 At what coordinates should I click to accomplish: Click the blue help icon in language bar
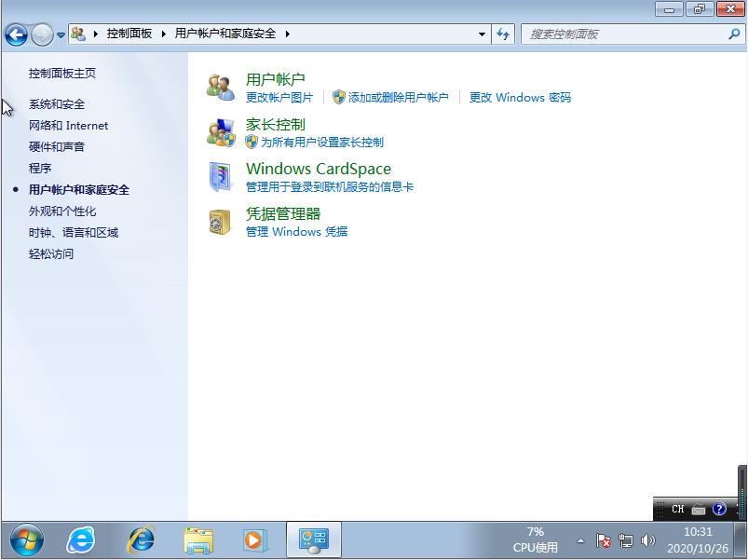tap(717, 510)
